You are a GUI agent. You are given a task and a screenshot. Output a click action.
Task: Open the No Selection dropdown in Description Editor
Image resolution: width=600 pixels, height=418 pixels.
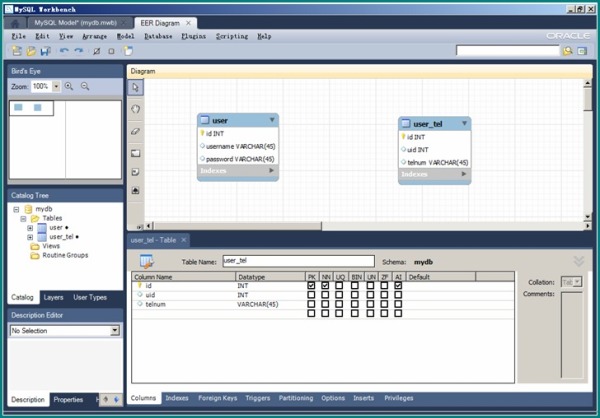(x=115, y=331)
